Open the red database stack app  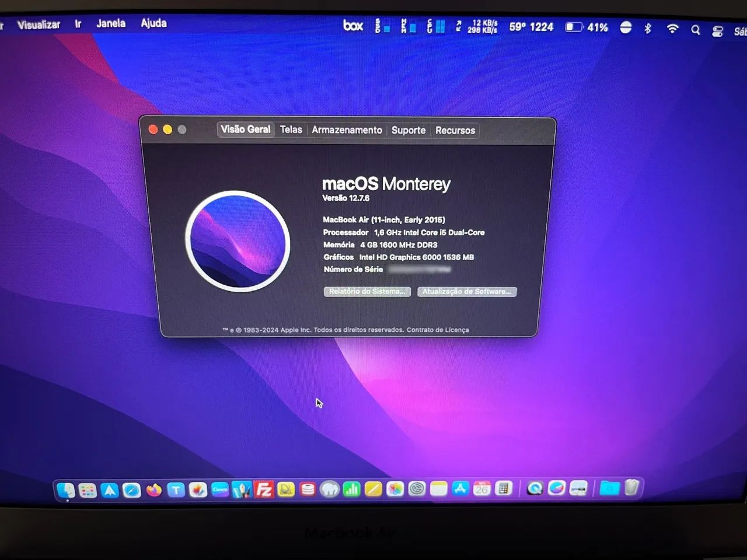point(308,489)
